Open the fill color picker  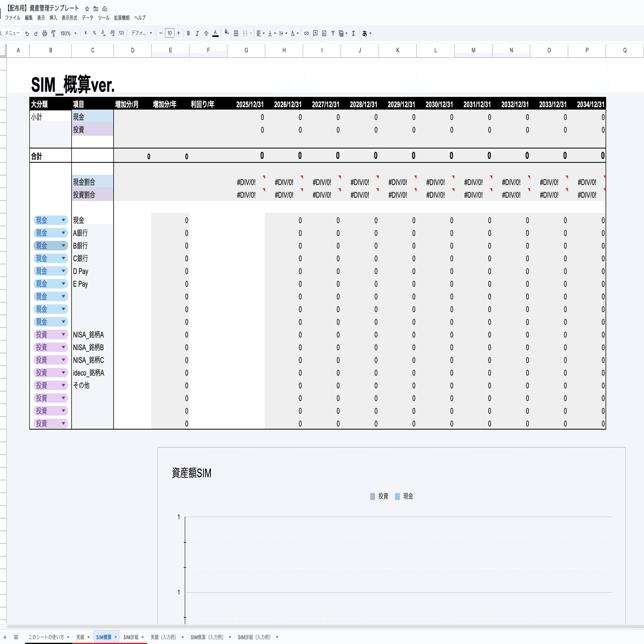coord(227,33)
